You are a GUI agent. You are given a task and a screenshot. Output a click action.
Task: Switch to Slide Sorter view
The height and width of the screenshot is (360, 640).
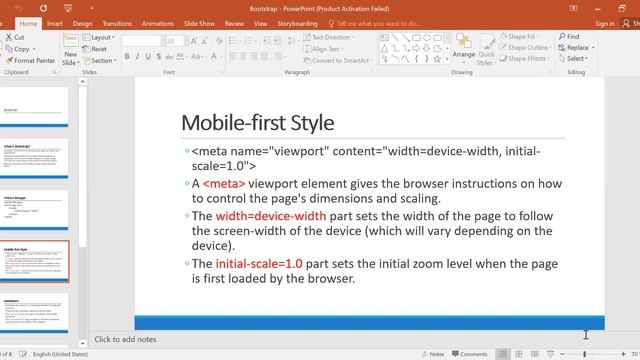pos(519,354)
